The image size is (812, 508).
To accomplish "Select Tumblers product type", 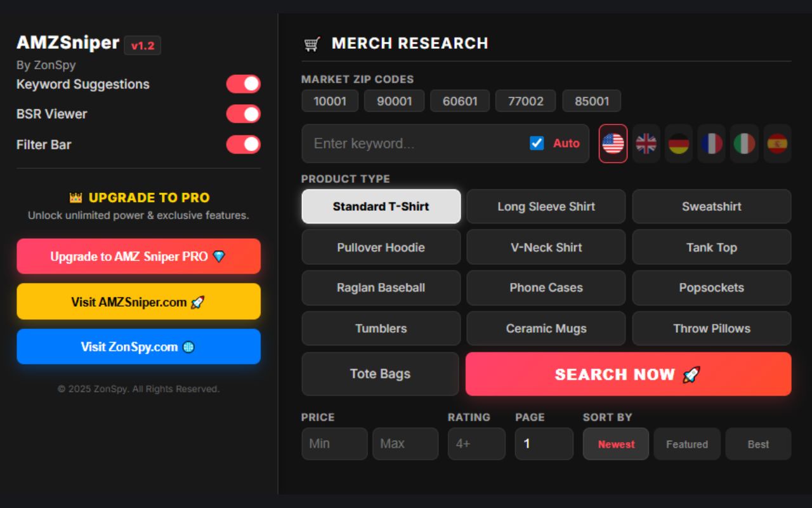I will pos(381,328).
